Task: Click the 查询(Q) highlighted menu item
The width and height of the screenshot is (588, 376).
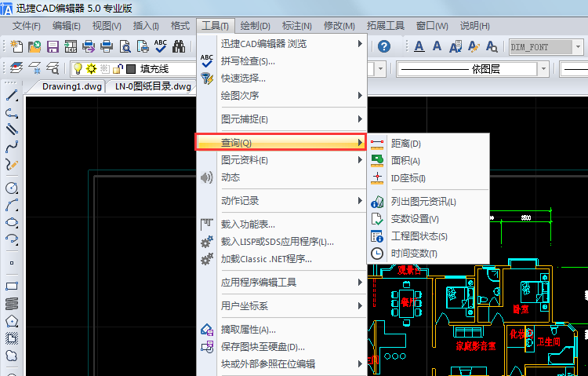Action: [x=281, y=142]
